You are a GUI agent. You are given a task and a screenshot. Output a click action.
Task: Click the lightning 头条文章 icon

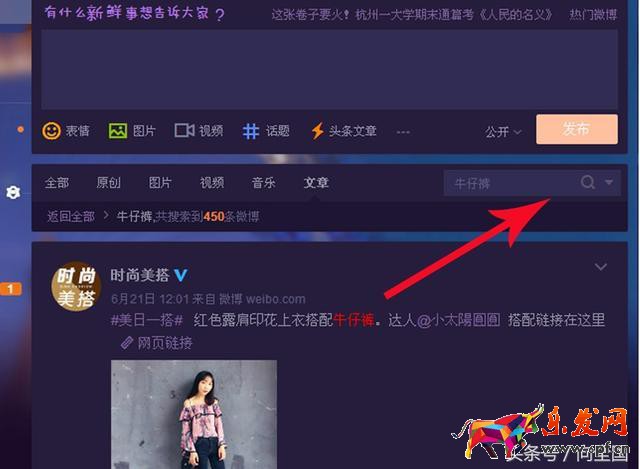point(318,131)
